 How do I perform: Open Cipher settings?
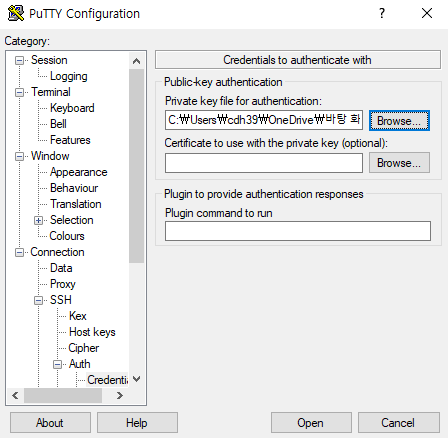pos(84,348)
